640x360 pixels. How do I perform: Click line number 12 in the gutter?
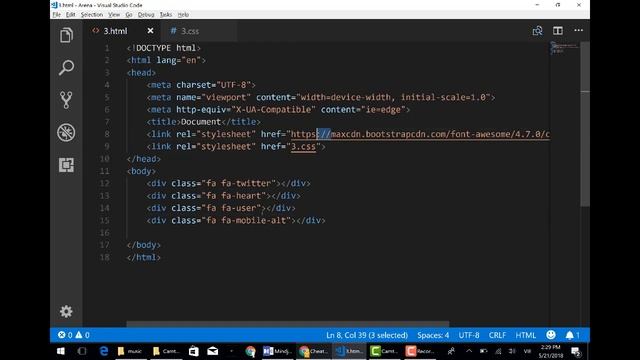coord(105,183)
